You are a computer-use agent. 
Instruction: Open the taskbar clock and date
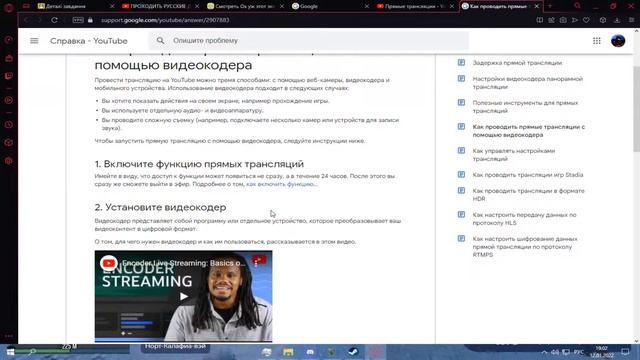pos(602,352)
